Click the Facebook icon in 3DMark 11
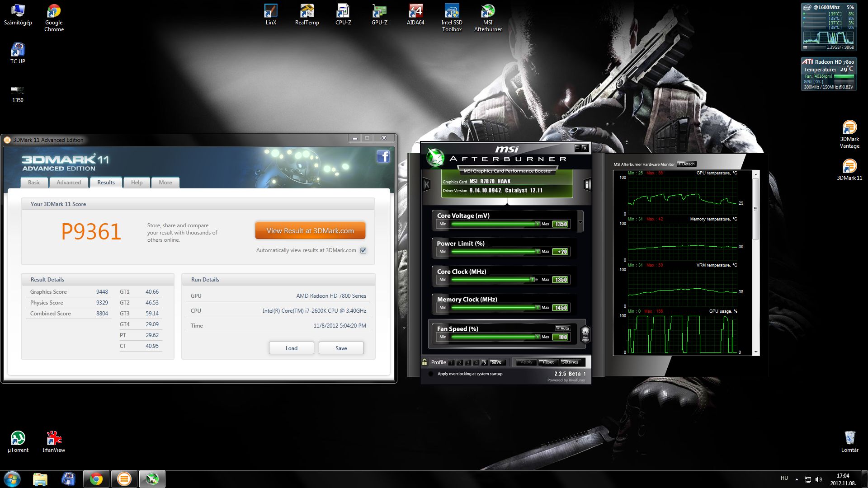Screen dimensions: 868x488 click(x=383, y=156)
